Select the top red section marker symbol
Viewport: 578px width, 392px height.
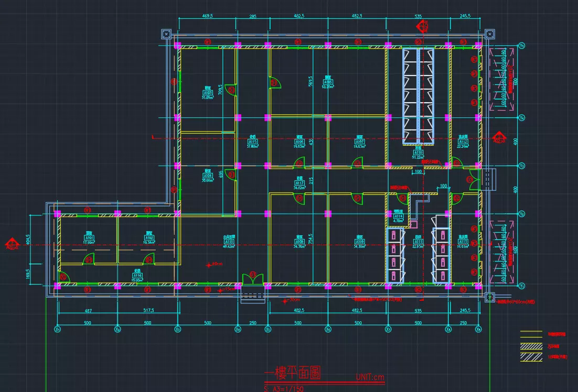[420, 26]
